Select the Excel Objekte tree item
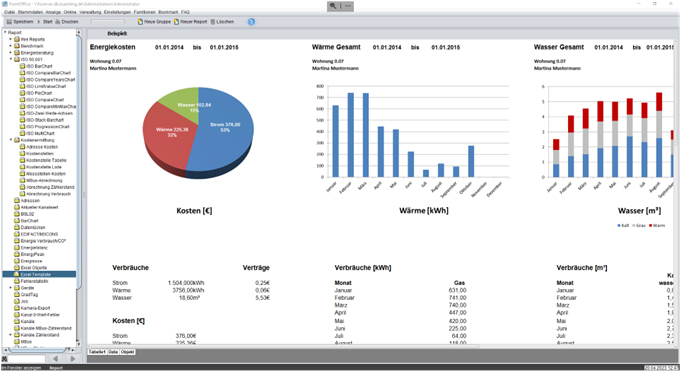682x373 pixels. pyautogui.click(x=30, y=268)
